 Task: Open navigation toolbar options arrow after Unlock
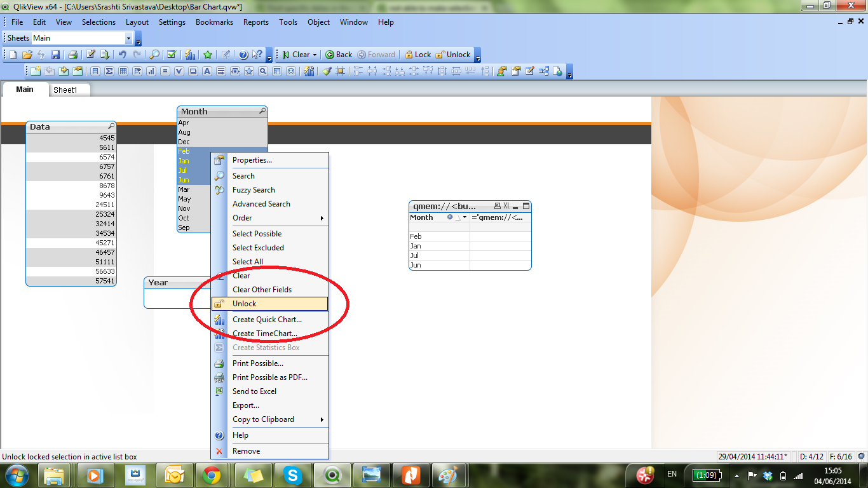[478, 56]
